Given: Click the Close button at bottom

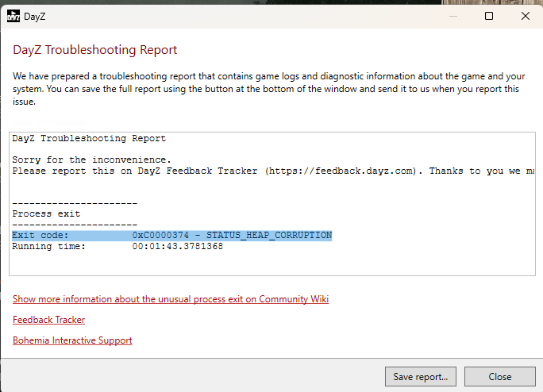Looking at the screenshot, I should click(x=499, y=376).
